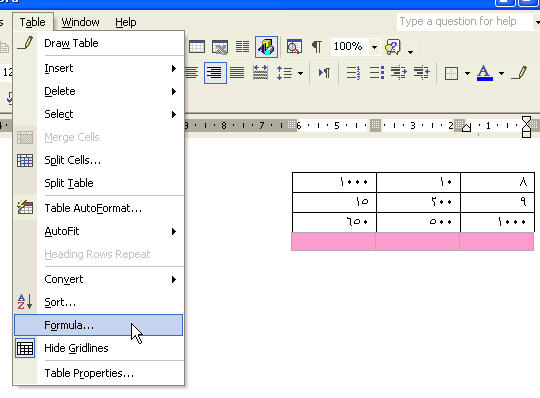Click the Insert Excel Worksheet icon
Image resolution: width=540 pixels, height=398 pixels.
pos(220,47)
